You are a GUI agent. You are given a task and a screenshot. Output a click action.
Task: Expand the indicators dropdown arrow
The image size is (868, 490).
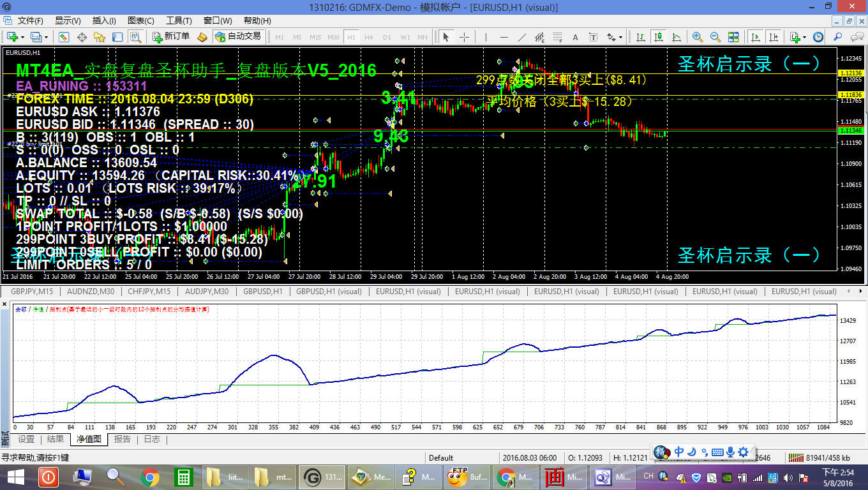805,37
